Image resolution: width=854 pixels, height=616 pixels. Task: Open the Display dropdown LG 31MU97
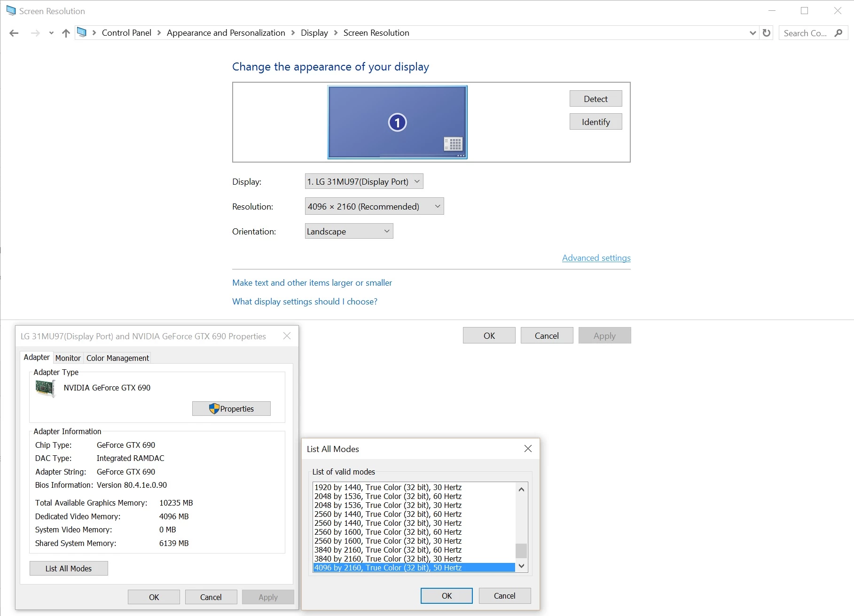coord(364,181)
